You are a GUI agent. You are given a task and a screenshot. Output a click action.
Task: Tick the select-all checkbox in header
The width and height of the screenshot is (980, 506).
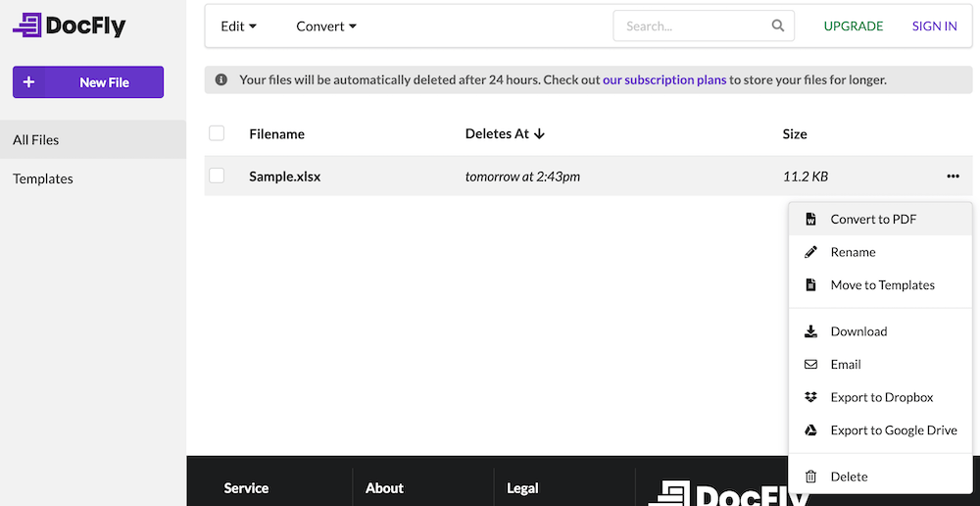[x=217, y=133]
